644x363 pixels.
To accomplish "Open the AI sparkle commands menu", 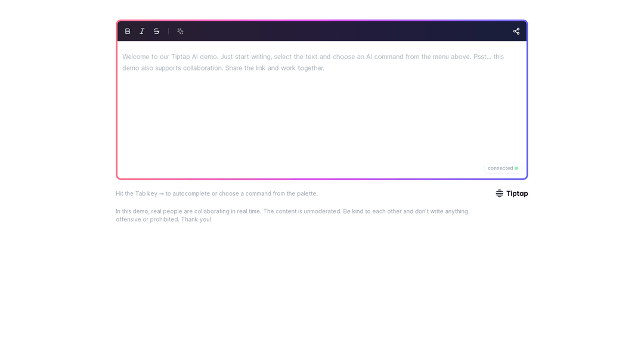I will 180,31.
